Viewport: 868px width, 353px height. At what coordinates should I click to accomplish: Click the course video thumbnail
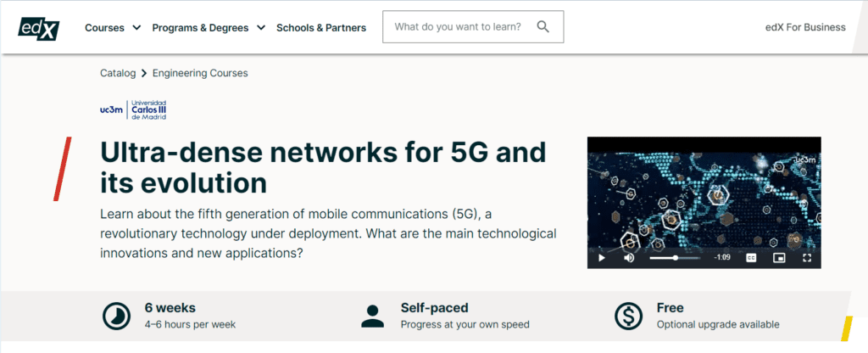point(704,202)
